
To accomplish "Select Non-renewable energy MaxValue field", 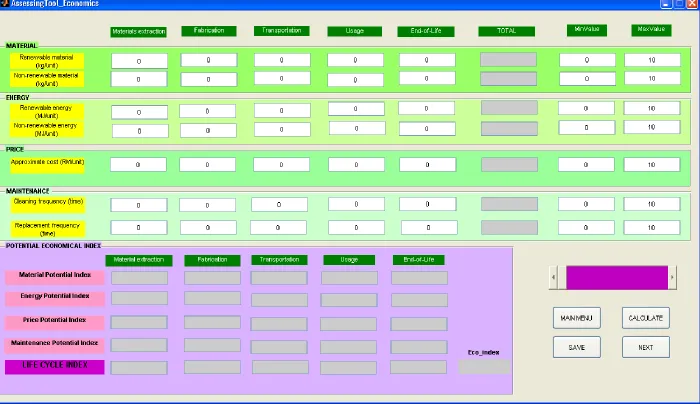I will 652,127.
